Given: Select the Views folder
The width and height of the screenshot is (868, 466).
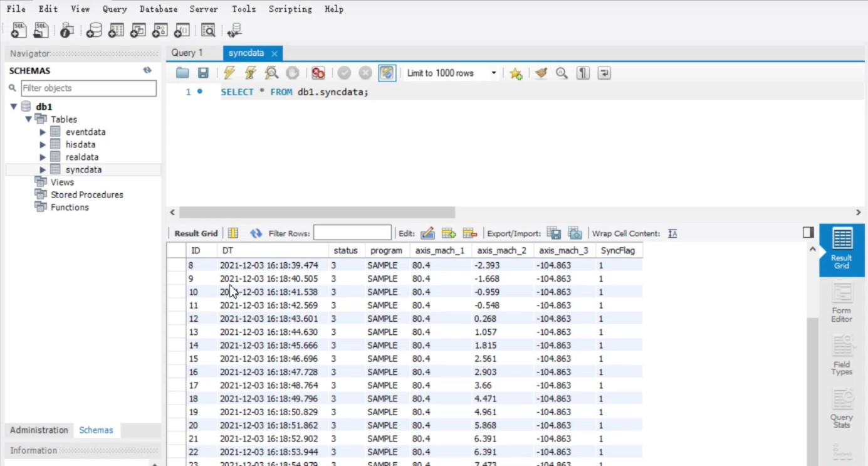Looking at the screenshot, I should coord(62,183).
